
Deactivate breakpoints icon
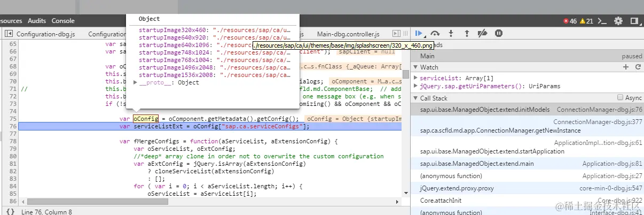click(482, 33)
